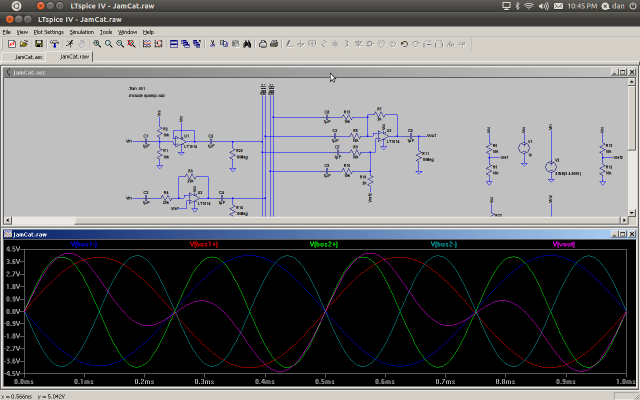
Task: Click the Cut scissors icon
Action: (211, 44)
